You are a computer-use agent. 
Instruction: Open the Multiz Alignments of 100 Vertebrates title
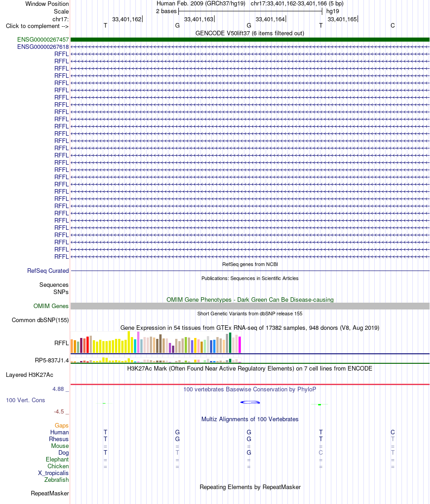(250, 419)
